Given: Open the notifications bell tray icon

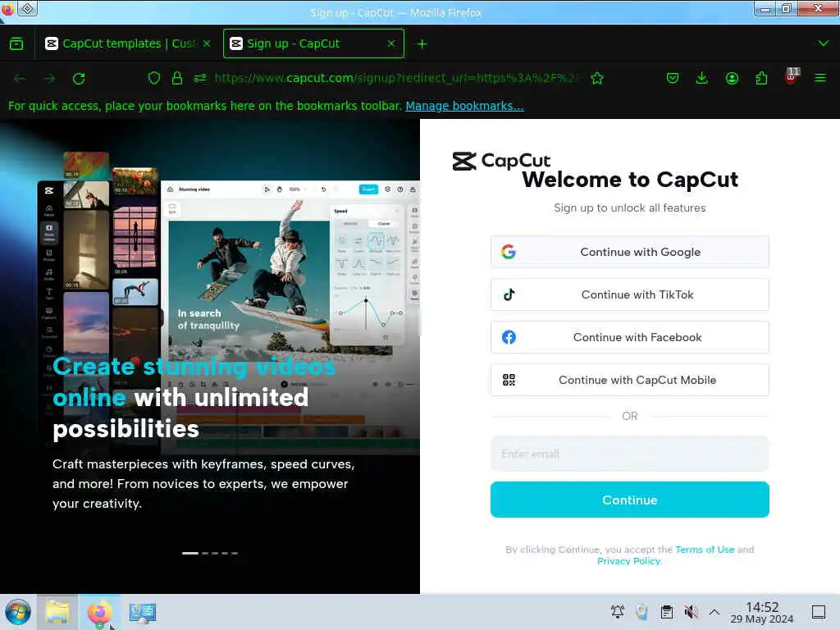Looking at the screenshot, I should (617, 612).
